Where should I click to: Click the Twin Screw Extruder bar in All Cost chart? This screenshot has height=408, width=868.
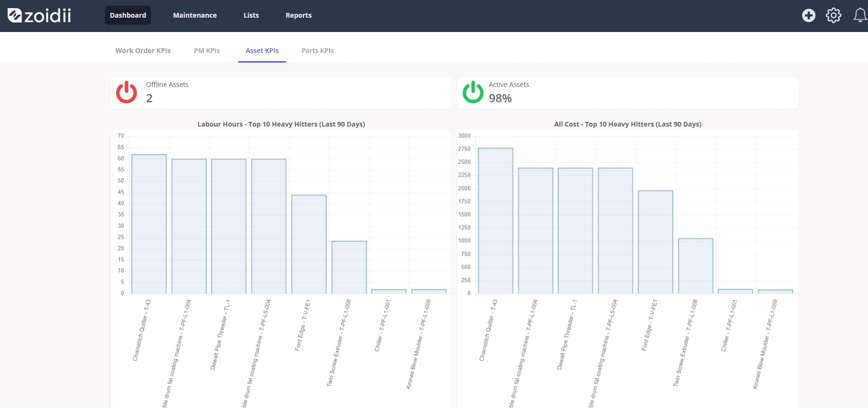click(696, 266)
